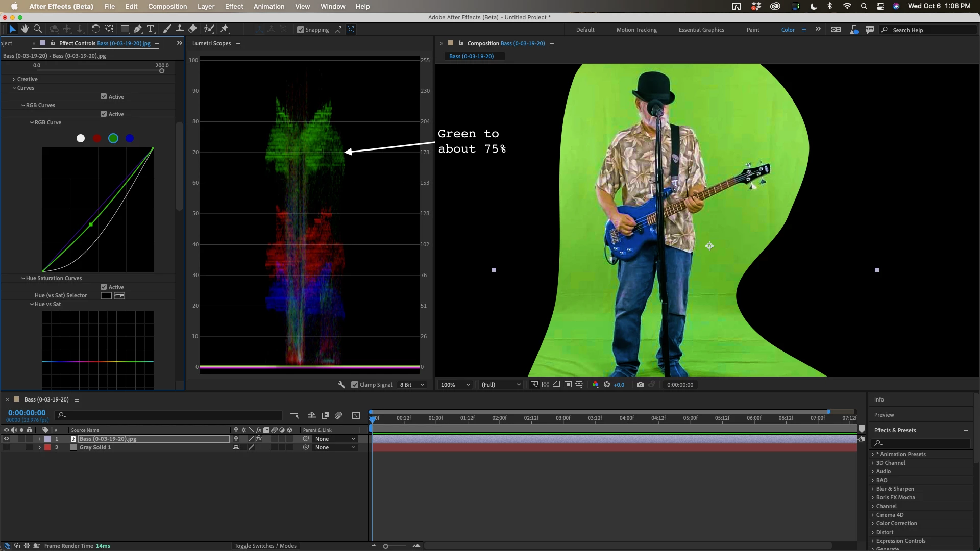Select the Zoom tool in toolbar
980x551 pixels.
tap(38, 29)
